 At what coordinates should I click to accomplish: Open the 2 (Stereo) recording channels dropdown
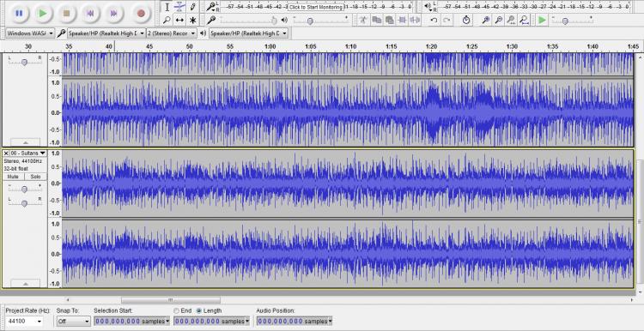coord(172,33)
